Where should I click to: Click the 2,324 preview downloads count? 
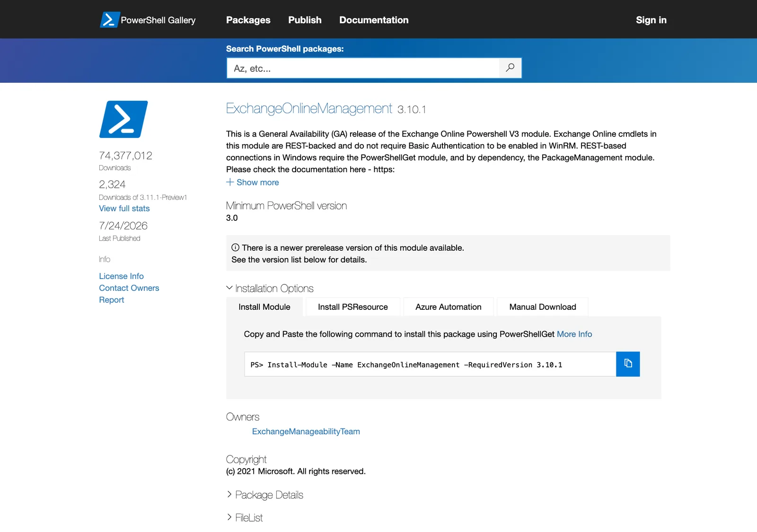pyautogui.click(x=112, y=184)
